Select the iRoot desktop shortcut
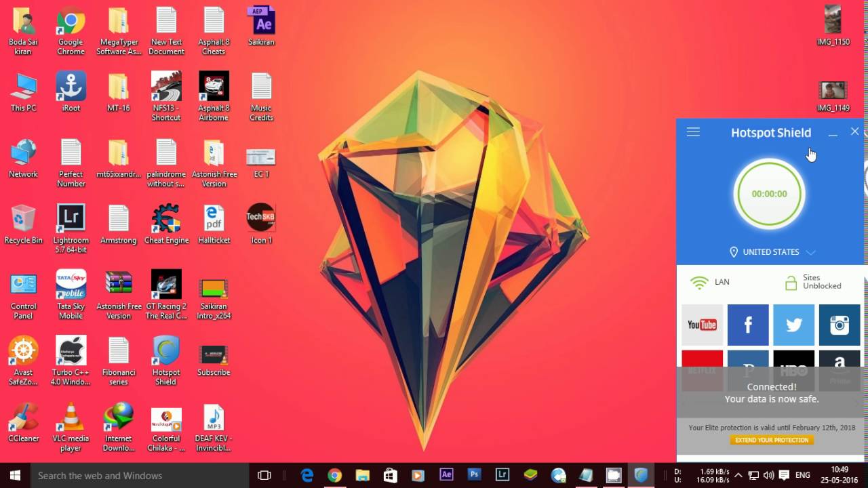This screenshot has width=868, height=488. tap(71, 92)
